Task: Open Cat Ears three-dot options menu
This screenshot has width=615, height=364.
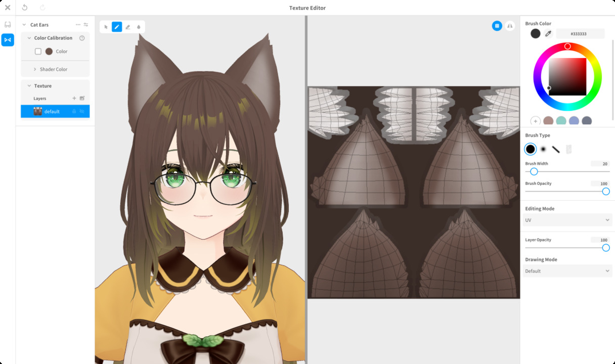Action: (x=78, y=25)
